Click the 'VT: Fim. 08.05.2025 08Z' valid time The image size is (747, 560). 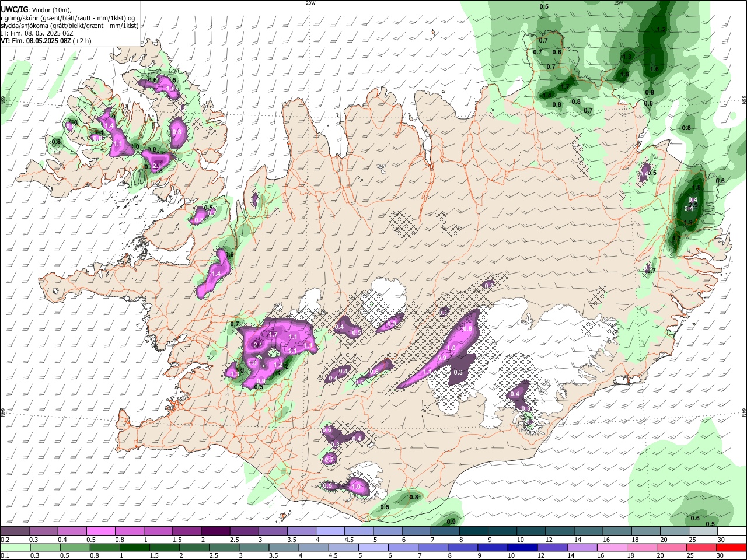pos(36,41)
